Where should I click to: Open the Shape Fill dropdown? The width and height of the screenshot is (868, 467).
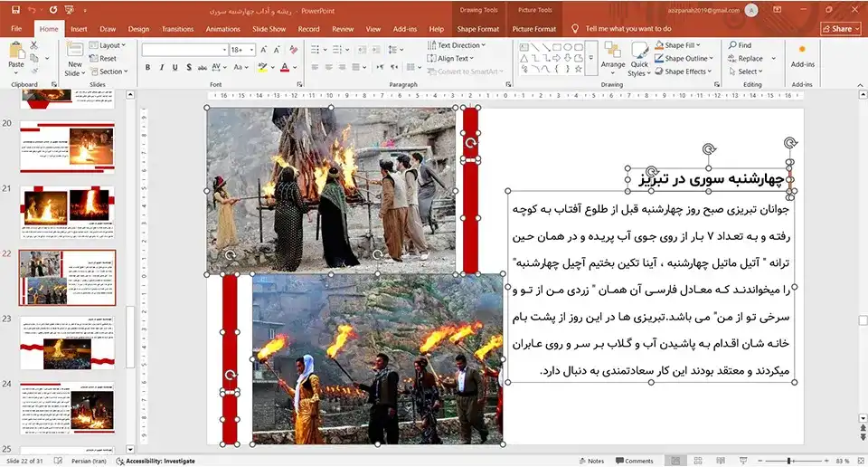click(677, 45)
